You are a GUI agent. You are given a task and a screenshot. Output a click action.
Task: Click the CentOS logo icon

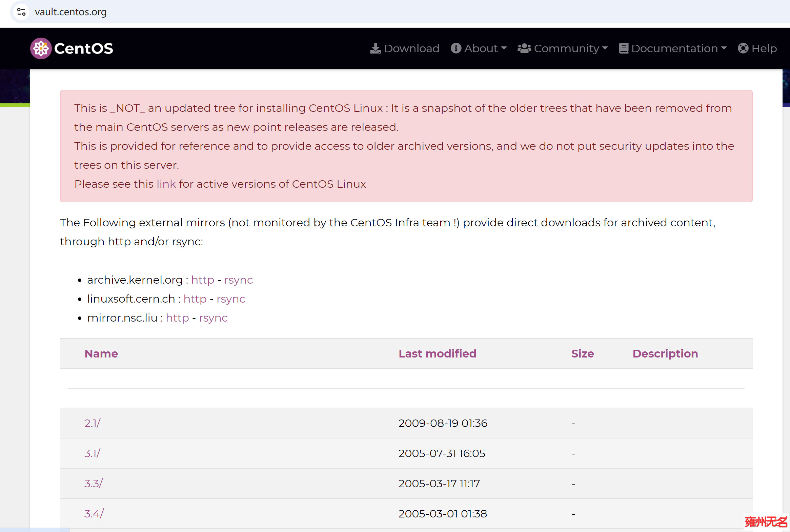click(x=41, y=48)
